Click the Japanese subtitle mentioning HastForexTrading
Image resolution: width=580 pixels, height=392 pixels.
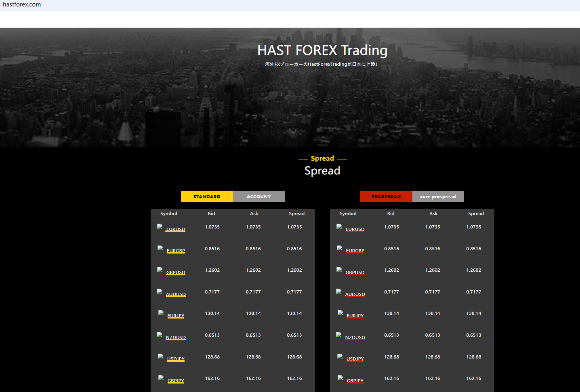[321, 64]
